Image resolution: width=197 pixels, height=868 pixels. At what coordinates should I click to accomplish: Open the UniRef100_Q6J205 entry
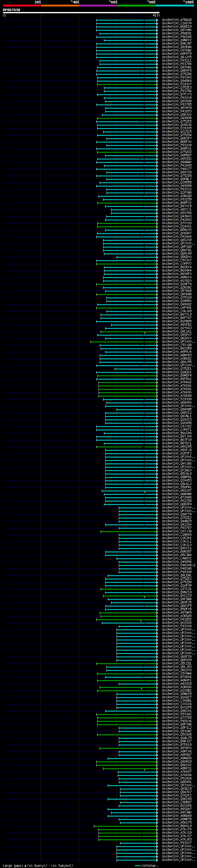tap(177, 57)
